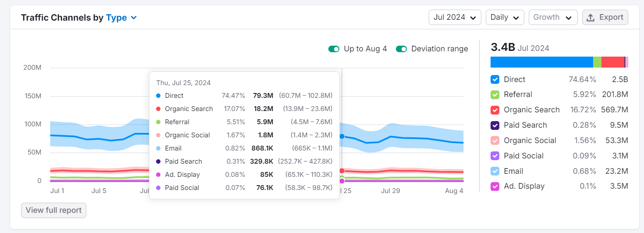The width and height of the screenshot is (644, 233).
Task: Click the 23.2M Email value in legend
Action: point(616,172)
